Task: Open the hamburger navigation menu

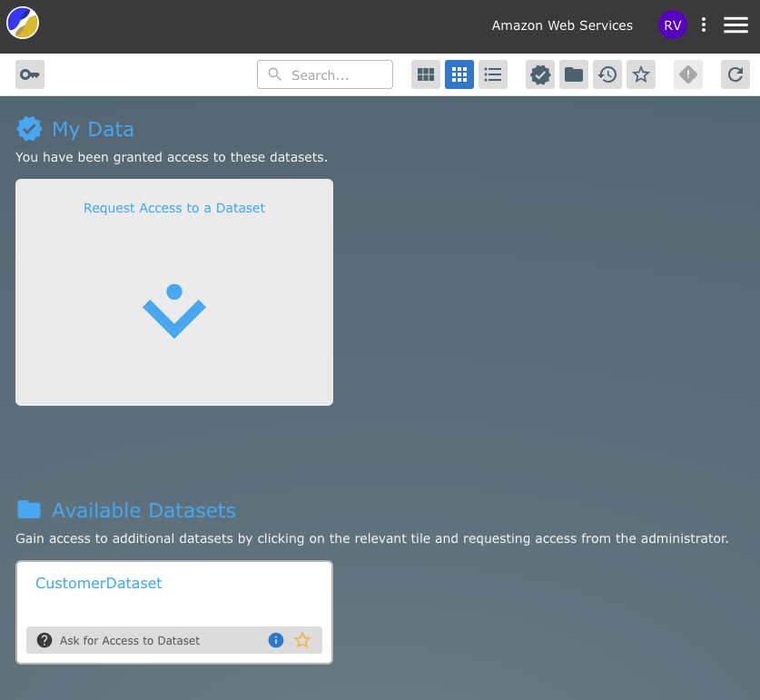Action: click(x=735, y=25)
